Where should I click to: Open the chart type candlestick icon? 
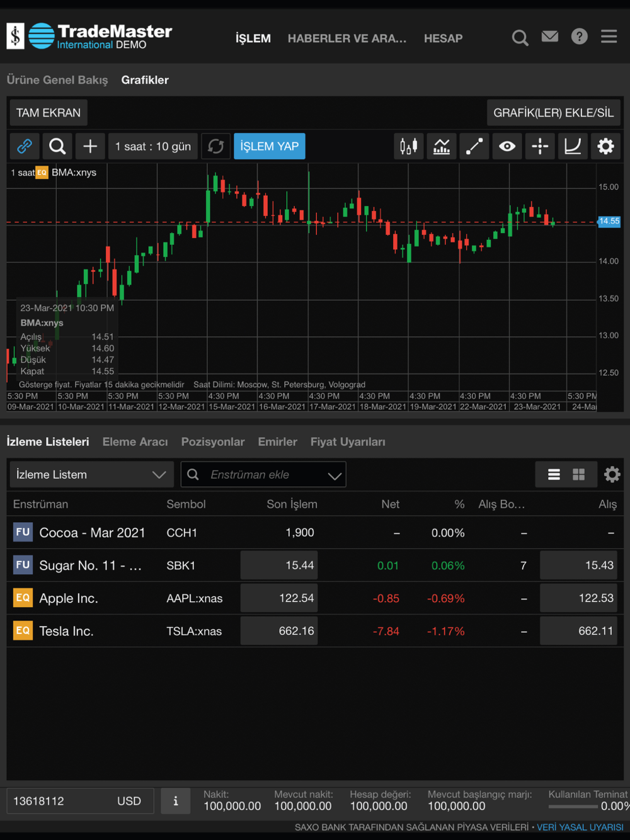point(409,146)
